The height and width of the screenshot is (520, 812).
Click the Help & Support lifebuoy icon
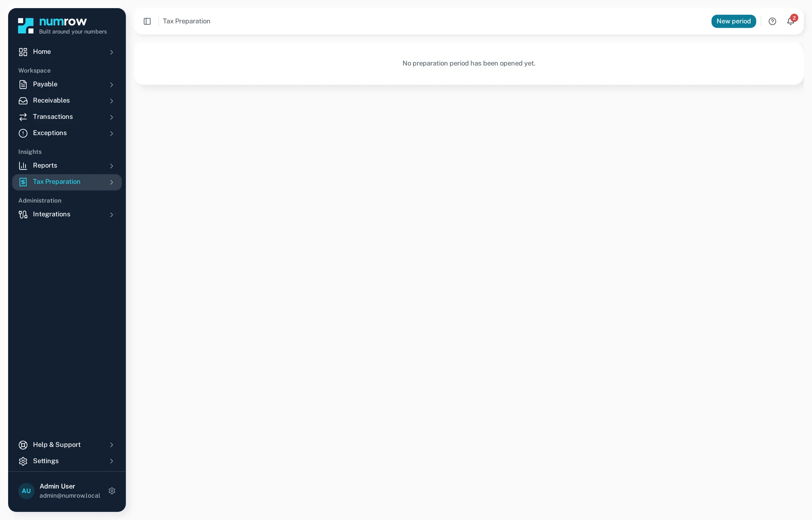(23, 445)
